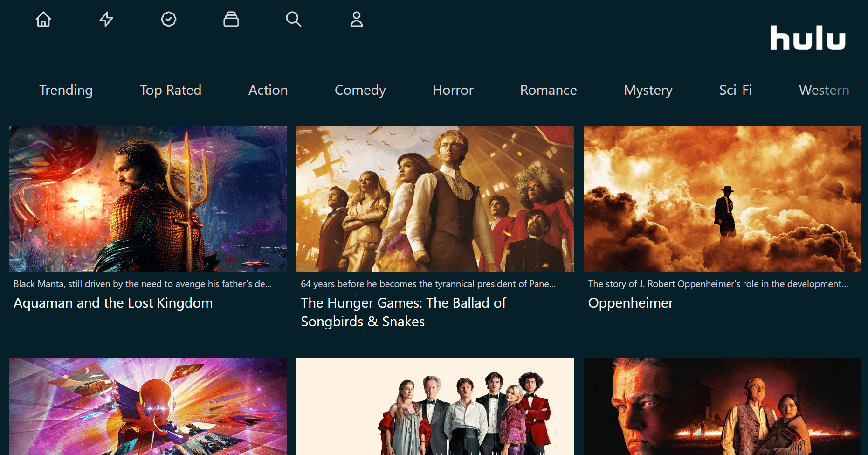Open the Aquaman and the Lost Kingdom poster

[x=148, y=199]
